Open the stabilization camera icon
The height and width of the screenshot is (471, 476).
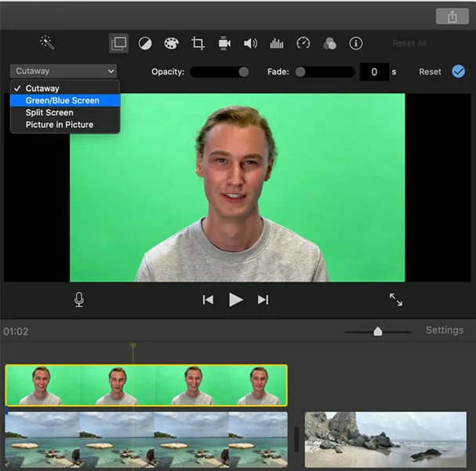[x=224, y=43]
